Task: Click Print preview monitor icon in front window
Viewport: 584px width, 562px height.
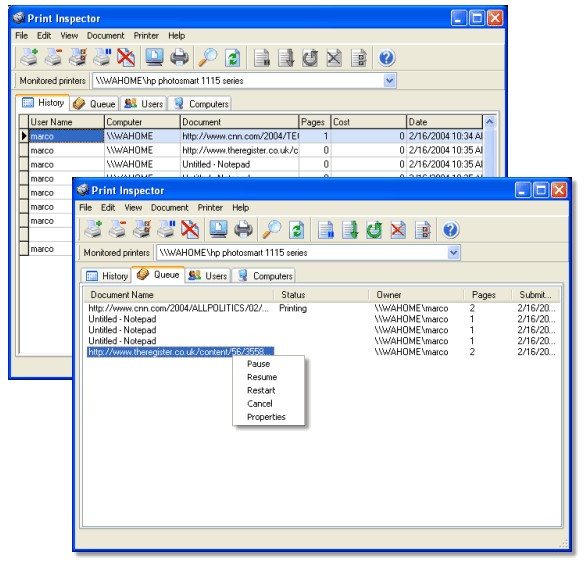Action: click(219, 229)
